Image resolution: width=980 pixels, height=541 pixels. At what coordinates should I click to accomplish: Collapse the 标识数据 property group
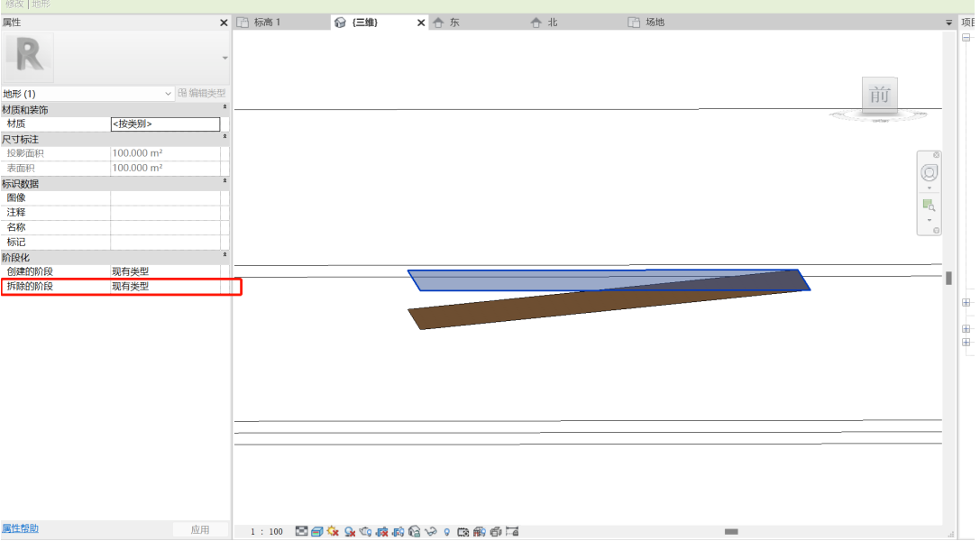tap(225, 181)
